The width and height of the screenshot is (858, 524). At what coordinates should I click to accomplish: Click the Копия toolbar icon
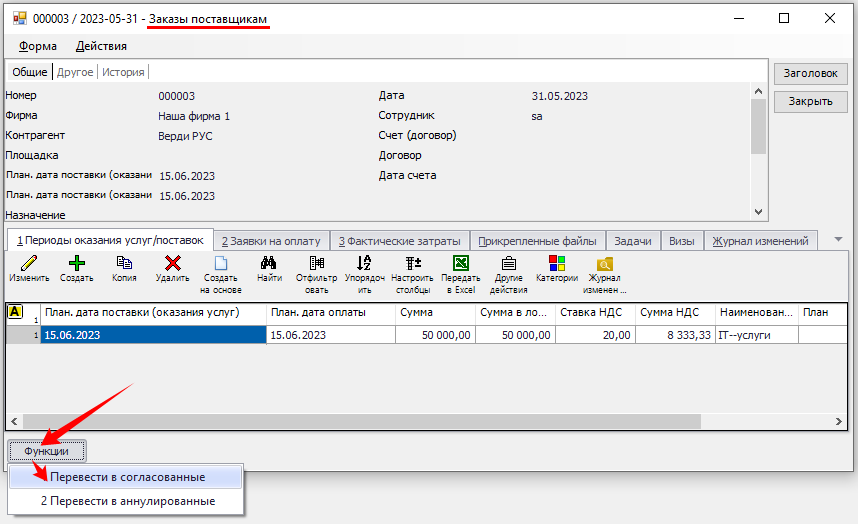(124, 264)
